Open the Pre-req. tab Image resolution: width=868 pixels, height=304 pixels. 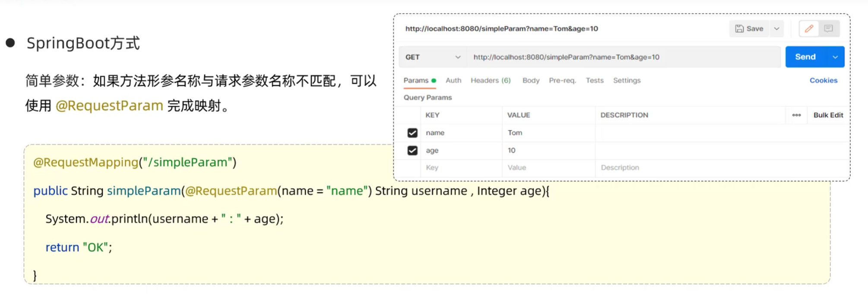562,80
